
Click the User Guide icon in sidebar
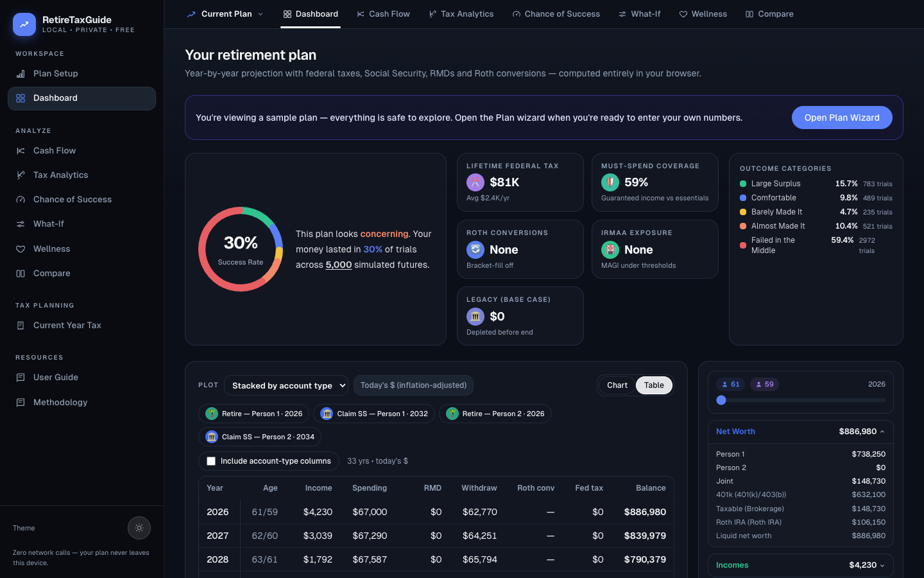21,378
